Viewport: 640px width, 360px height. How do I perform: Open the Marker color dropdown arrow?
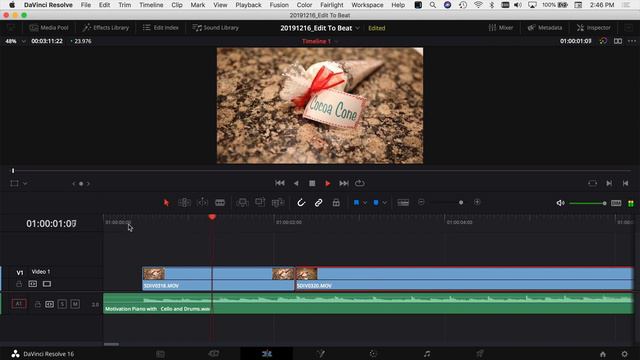pyautogui.click(x=384, y=203)
